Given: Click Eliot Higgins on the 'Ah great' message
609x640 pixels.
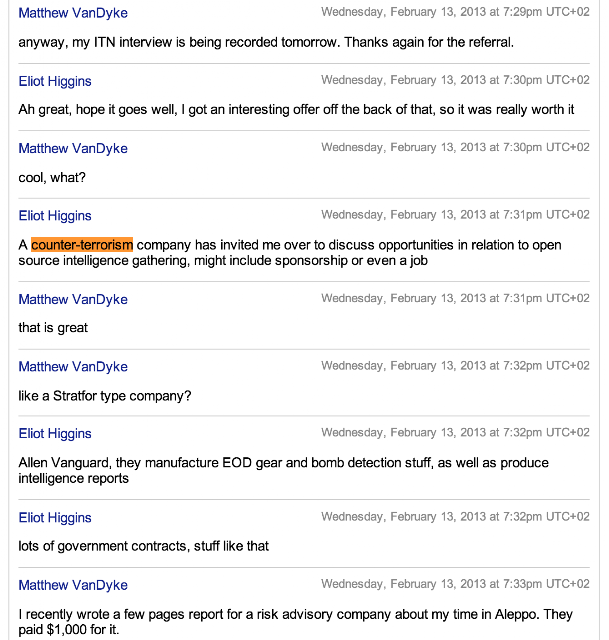Looking at the screenshot, I should click(55, 81).
